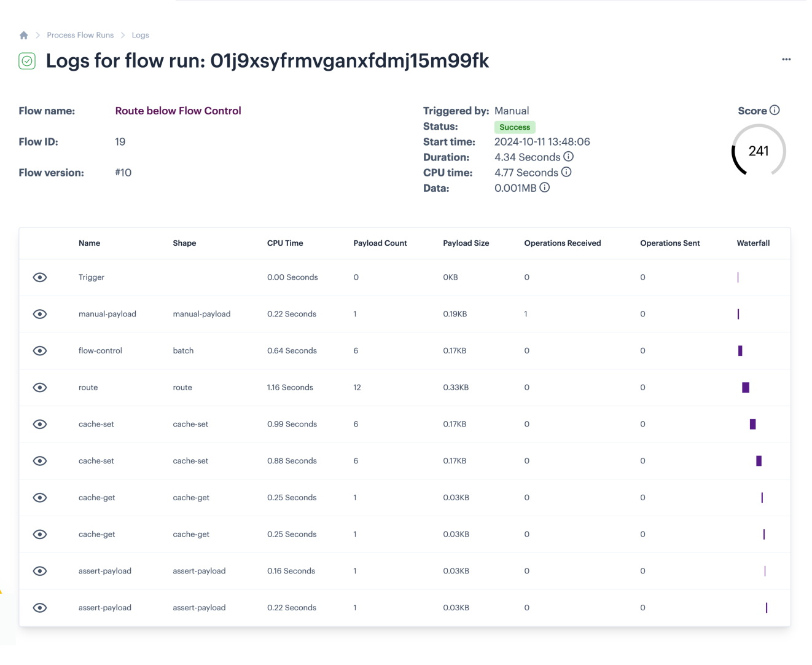
Task: Click eye icon for first cache-set row
Action: 40,424
